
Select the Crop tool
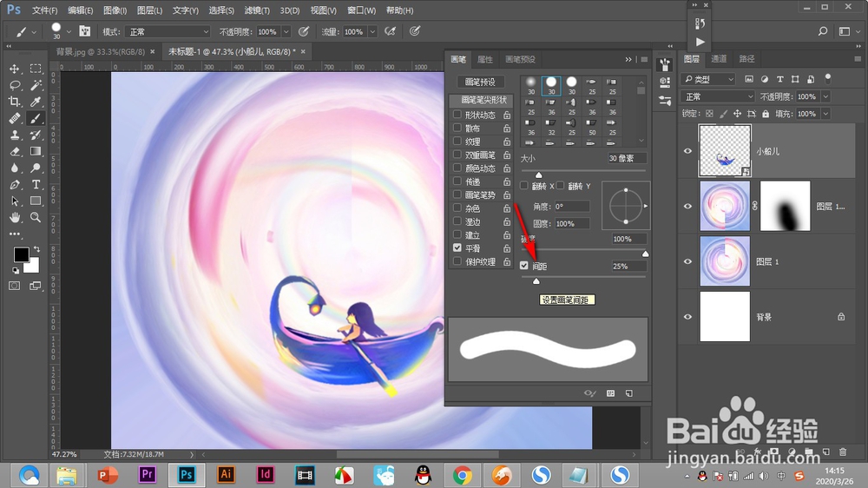[15, 102]
